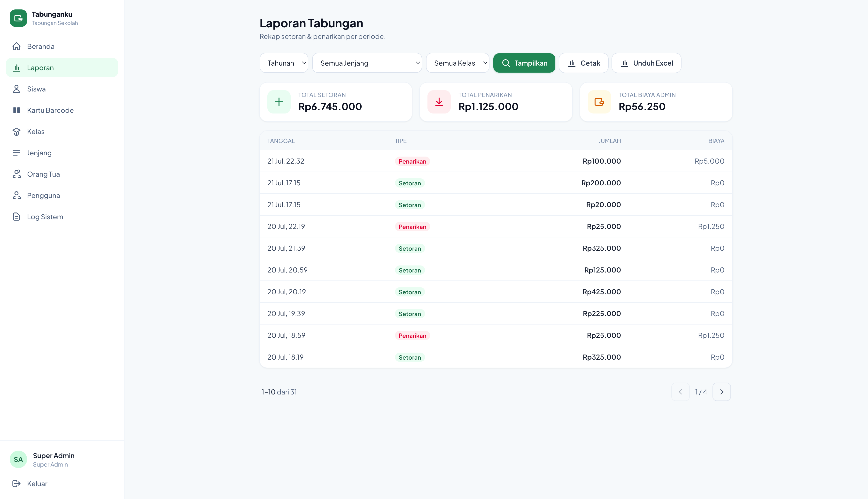Image resolution: width=868 pixels, height=499 pixels.
Task: Click the Rp5.000 fee cell
Action: click(x=709, y=161)
